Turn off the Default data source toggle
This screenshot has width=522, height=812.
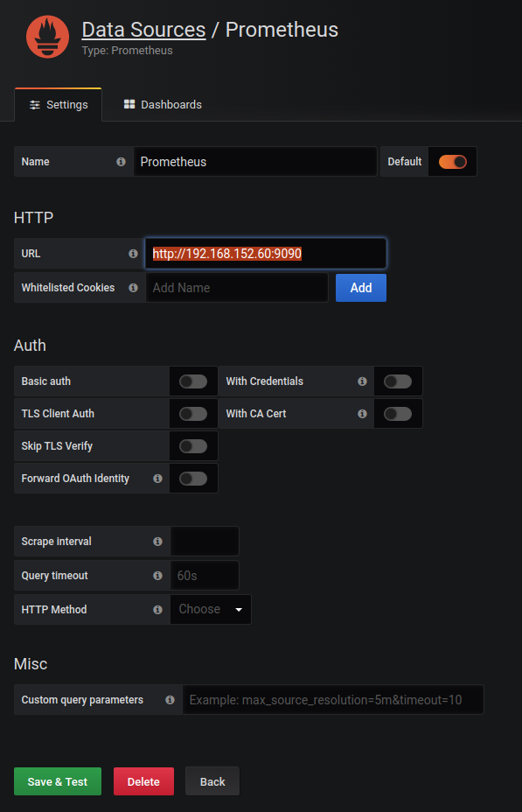pyautogui.click(x=453, y=162)
